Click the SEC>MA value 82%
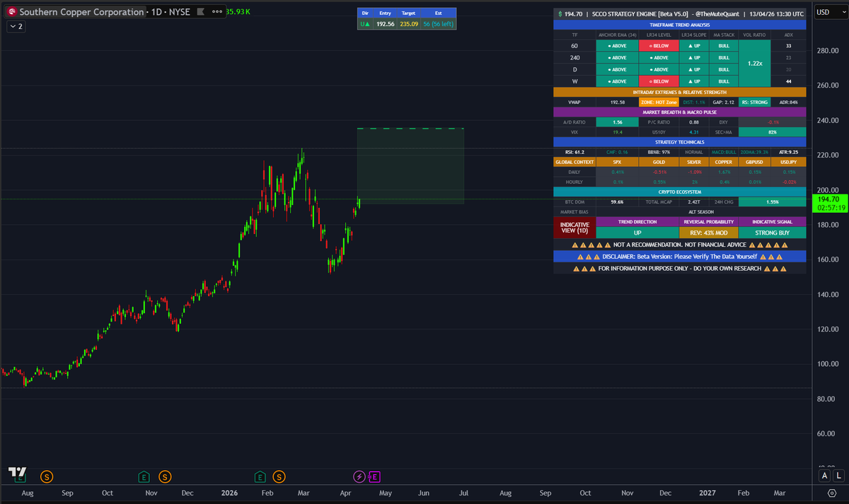Viewport: 849px width, 504px height. [x=772, y=132]
